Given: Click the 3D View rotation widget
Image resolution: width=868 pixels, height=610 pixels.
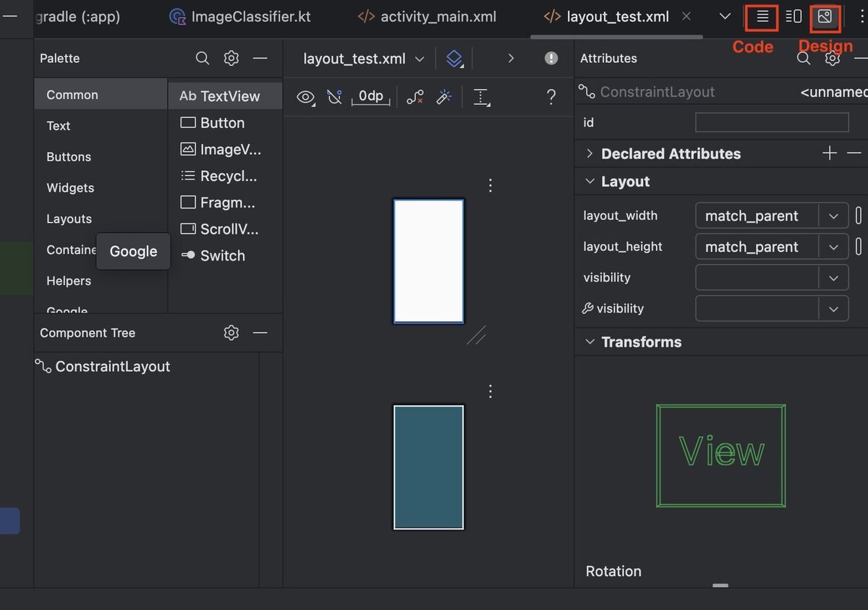Looking at the screenshot, I should click(721, 455).
